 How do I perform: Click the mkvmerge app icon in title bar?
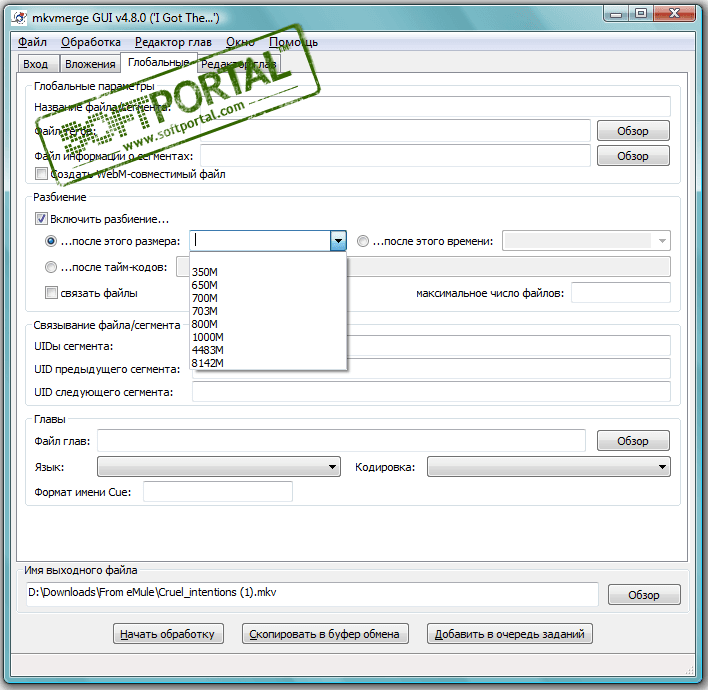(20, 18)
